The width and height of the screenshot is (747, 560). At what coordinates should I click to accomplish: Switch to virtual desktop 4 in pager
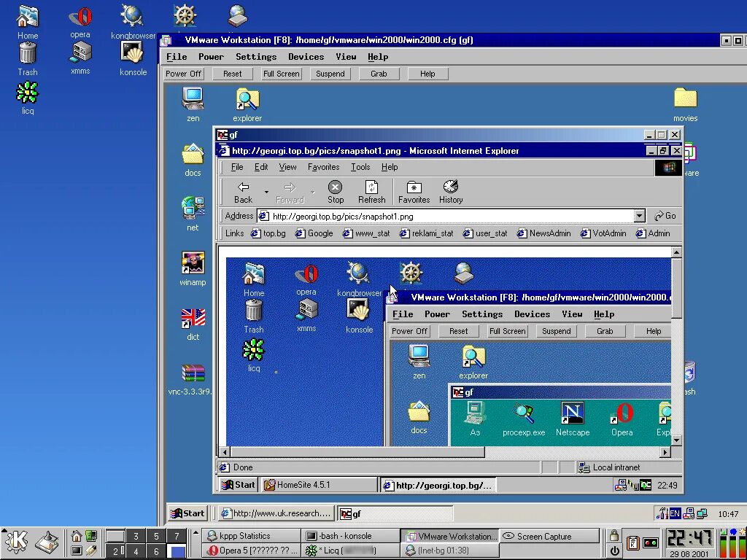pyautogui.click(x=136, y=551)
